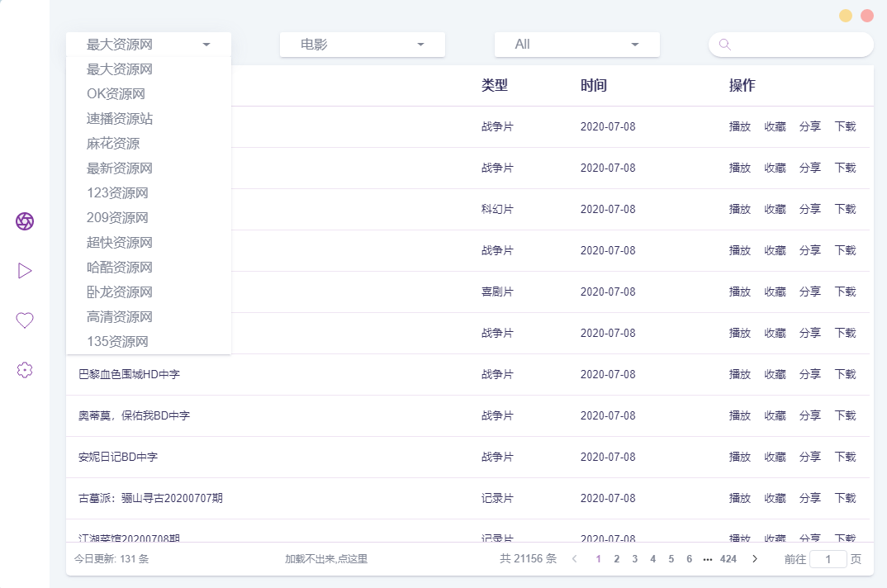Click 播放 for 巴黎血色围城HD中字
Viewport: 887px width, 588px height.
[739, 375]
